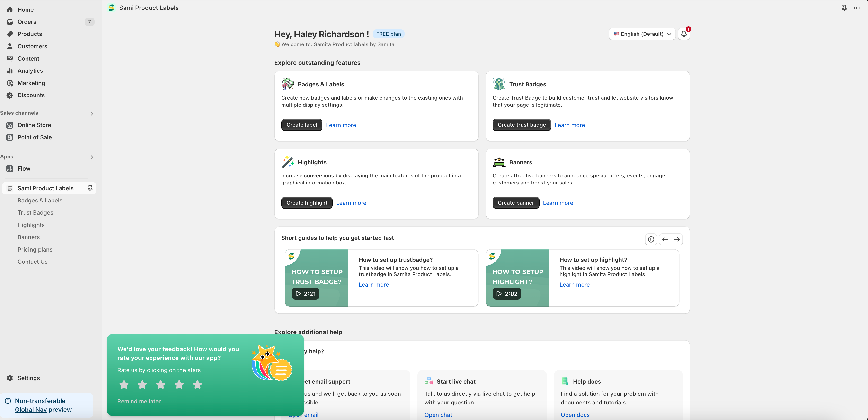Click the Point of Sale bag icon

[x=10, y=137]
